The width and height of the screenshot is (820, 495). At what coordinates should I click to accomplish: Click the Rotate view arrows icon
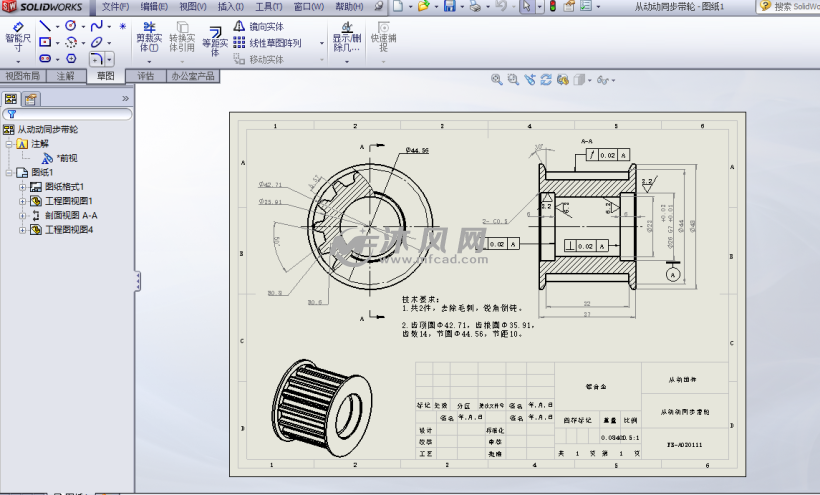(546, 79)
